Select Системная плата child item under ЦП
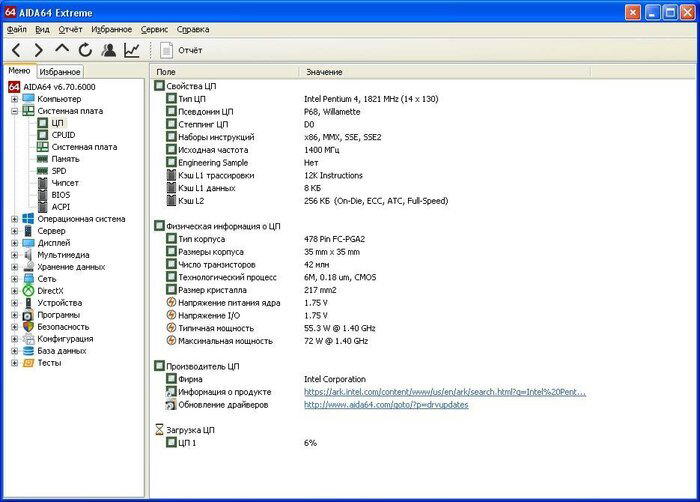Screen dimensions: 700x502 (84, 147)
